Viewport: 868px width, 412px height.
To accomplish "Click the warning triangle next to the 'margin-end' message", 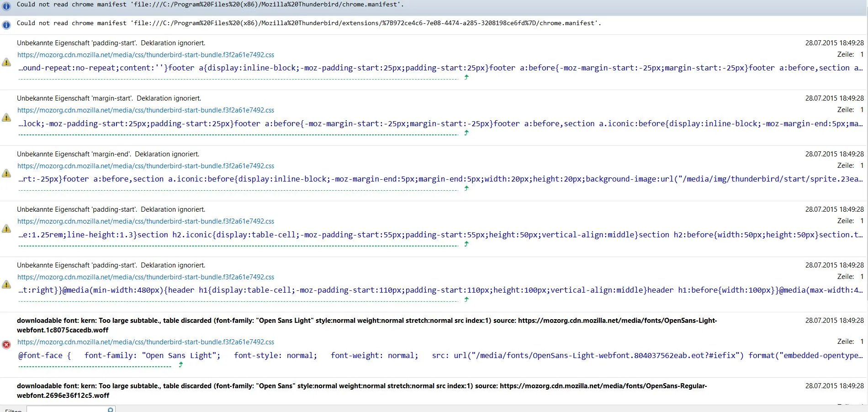I will [6, 173].
